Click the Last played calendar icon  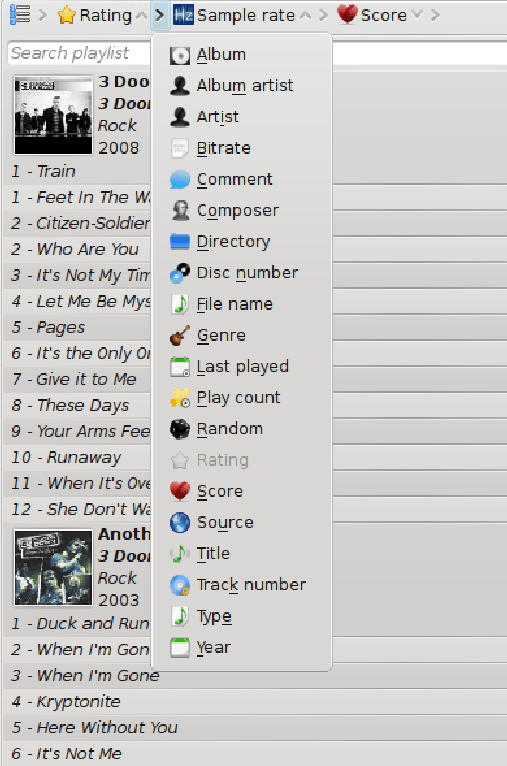pos(180,367)
